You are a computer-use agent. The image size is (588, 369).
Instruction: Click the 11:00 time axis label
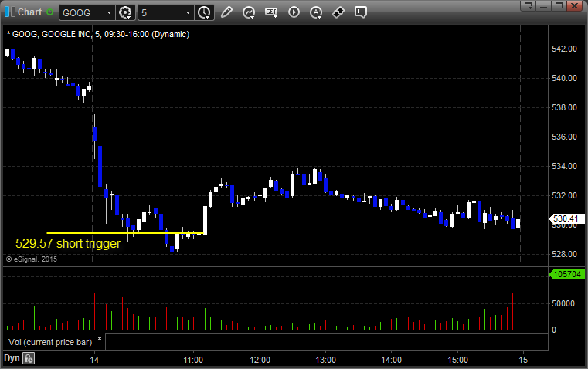(x=193, y=360)
